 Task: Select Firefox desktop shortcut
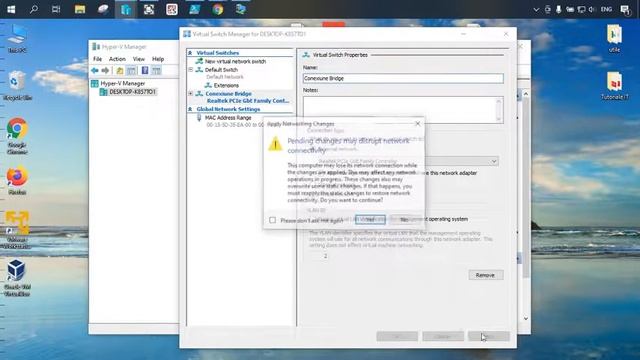(17, 180)
